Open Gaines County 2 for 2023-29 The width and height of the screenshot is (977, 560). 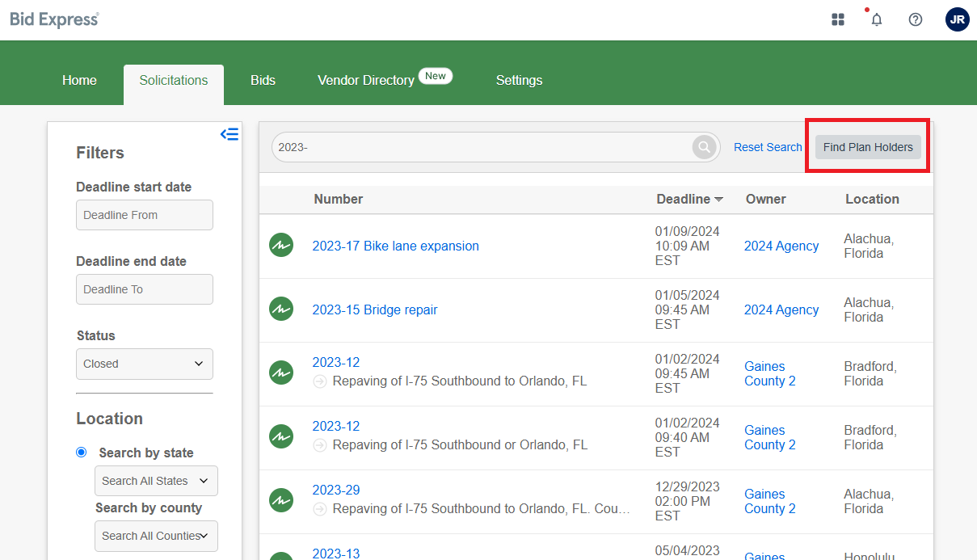pos(770,501)
